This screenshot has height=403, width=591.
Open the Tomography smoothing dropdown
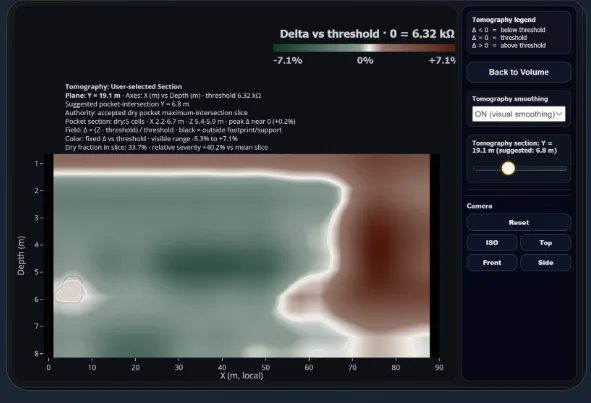pyautogui.click(x=519, y=114)
